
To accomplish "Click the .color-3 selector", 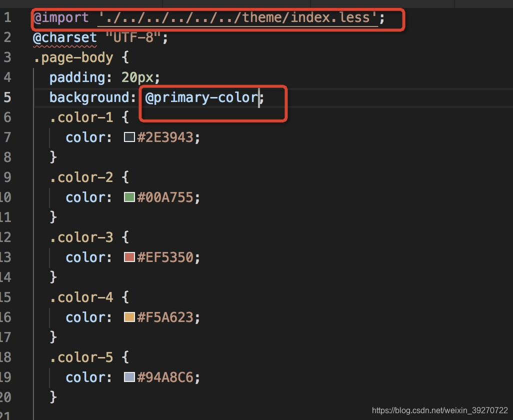I will 81,237.
